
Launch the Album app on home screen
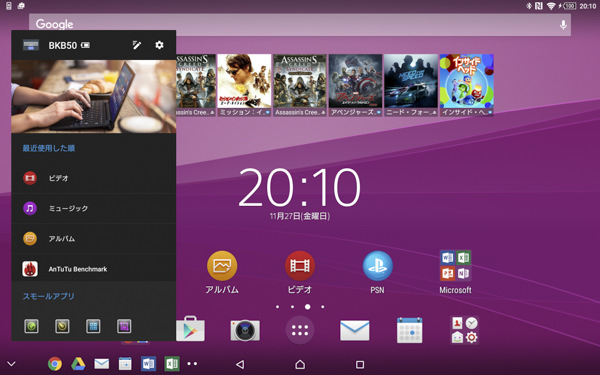[222, 266]
